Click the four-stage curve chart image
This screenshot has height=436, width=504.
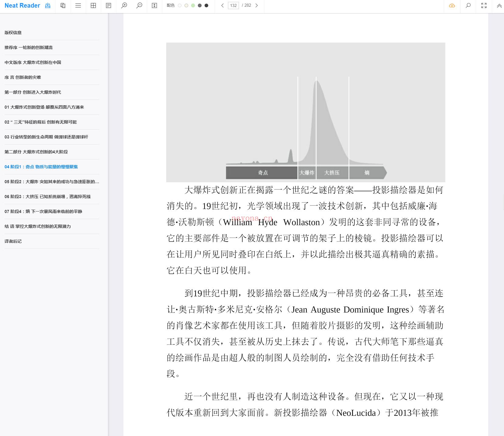tap(306, 112)
